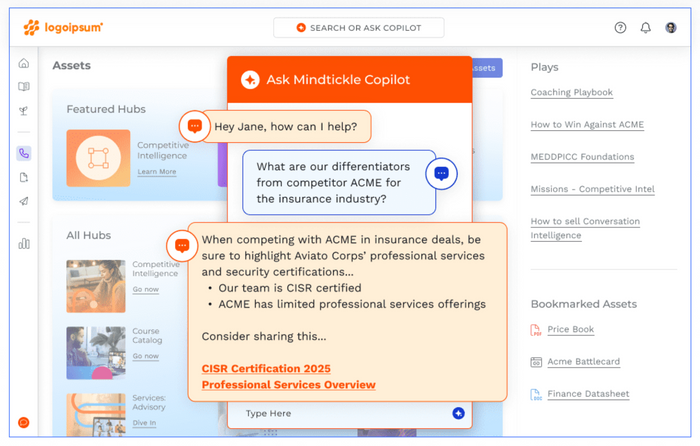Click the Price Book PDF icon
700x446 pixels.
(535, 330)
